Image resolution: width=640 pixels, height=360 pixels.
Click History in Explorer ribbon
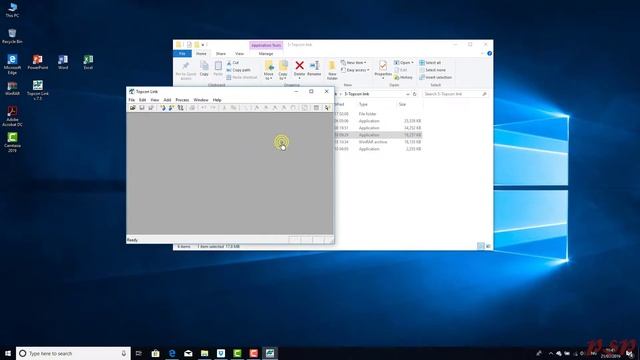(403, 78)
